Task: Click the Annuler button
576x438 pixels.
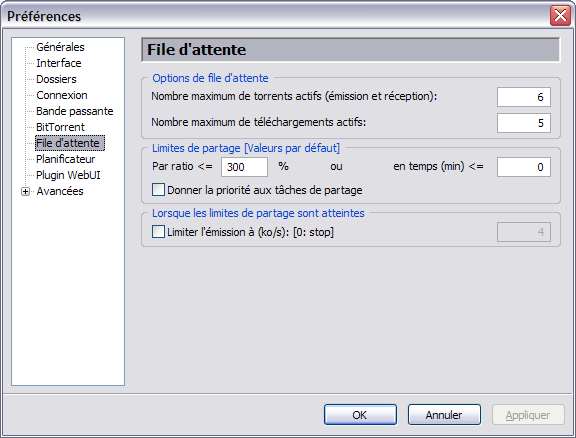Action: click(444, 415)
